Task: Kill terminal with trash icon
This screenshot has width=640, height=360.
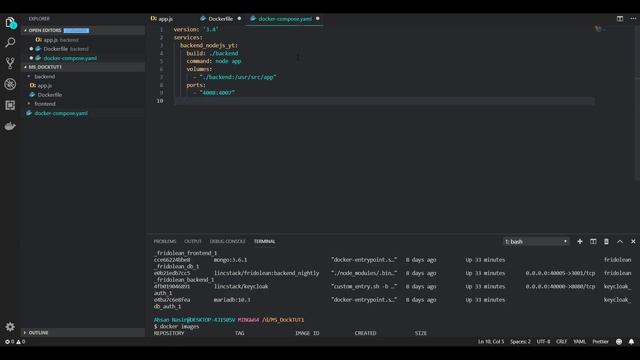Action: click(607, 242)
